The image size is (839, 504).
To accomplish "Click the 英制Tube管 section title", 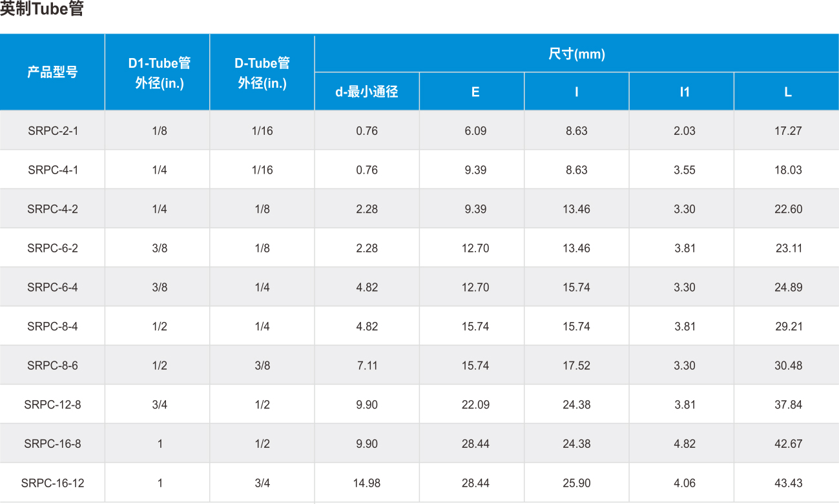I will (x=42, y=10).
